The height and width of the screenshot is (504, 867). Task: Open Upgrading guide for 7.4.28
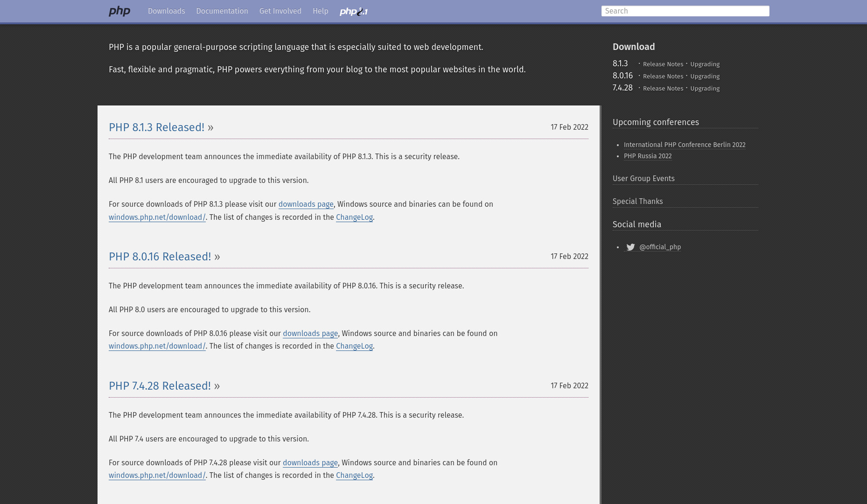[705, 89]
